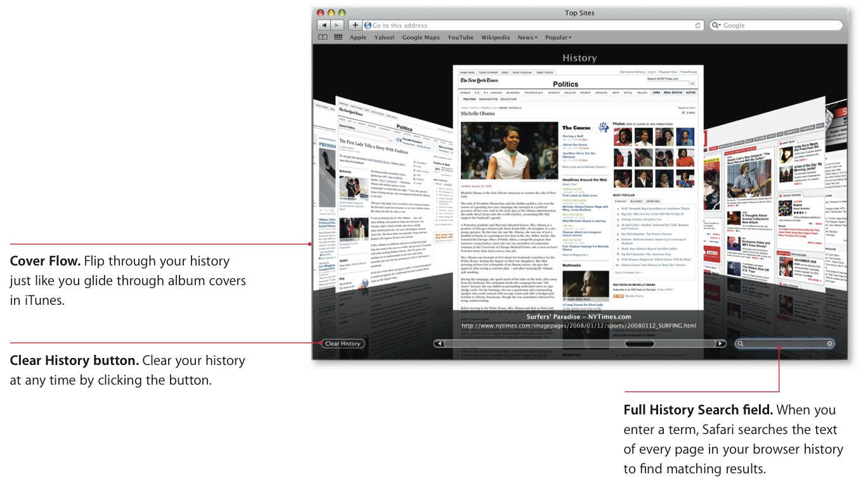868x486 pixels.
Task: Add a bookmark with the plus button
Action: [x=355, y=25]
